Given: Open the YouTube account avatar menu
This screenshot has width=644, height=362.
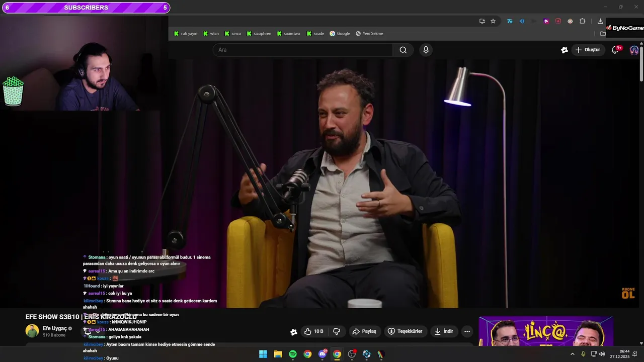Looking at the screenshot, I should [634, 50].
